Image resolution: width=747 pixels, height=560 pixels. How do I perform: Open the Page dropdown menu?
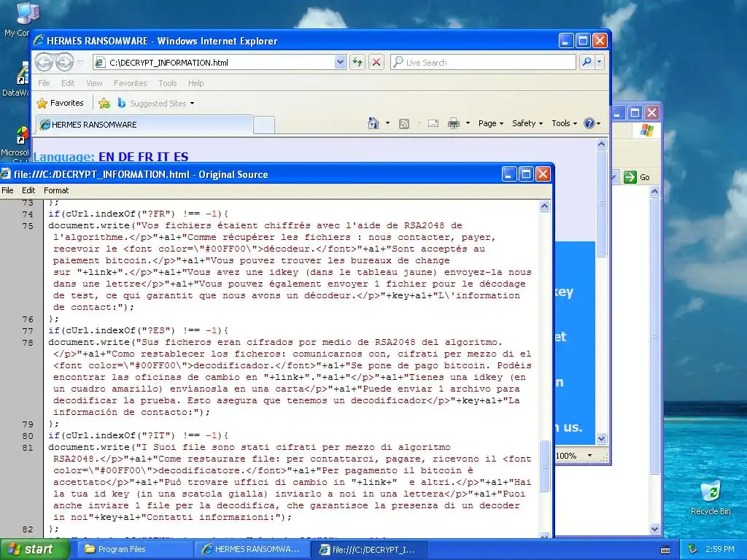pyautogui.click(x=491, y=123)
